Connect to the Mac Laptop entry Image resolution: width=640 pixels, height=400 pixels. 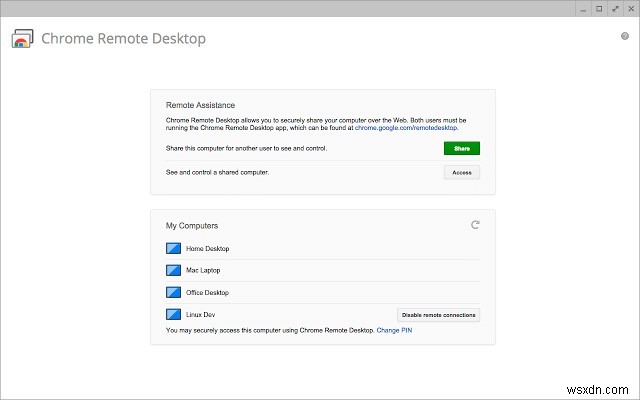pyautogui.click(x=203, y=270)
